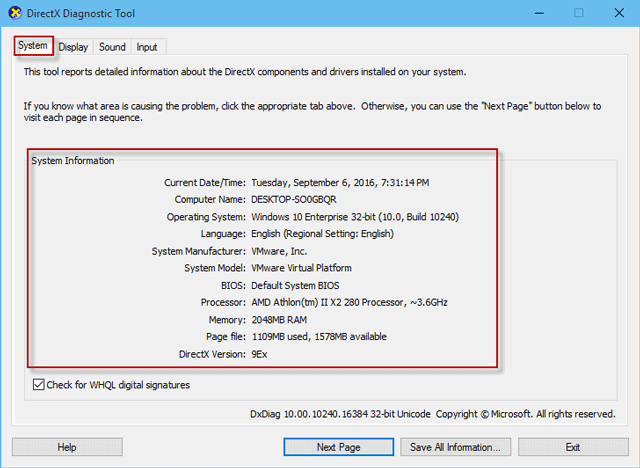The width and height of the screenshot is (640, 468).
Task: Click Save All Information button
Action: (x=456, y=447)
